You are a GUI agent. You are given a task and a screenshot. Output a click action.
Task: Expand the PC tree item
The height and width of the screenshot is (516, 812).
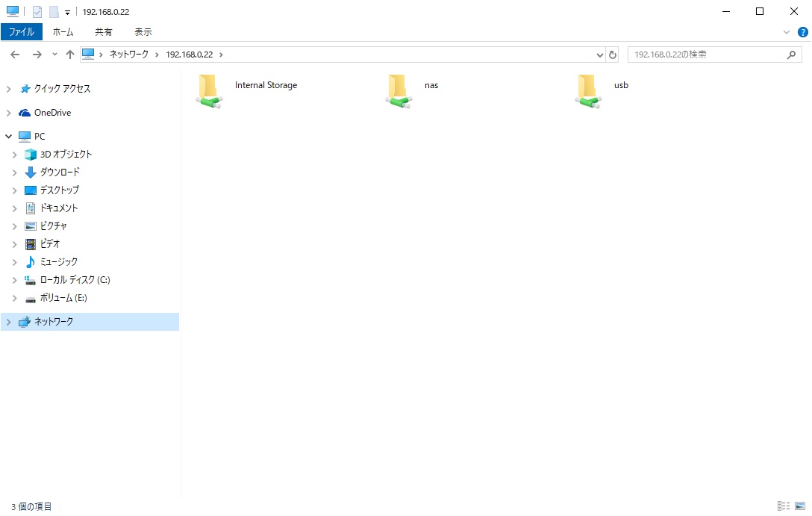8,136
